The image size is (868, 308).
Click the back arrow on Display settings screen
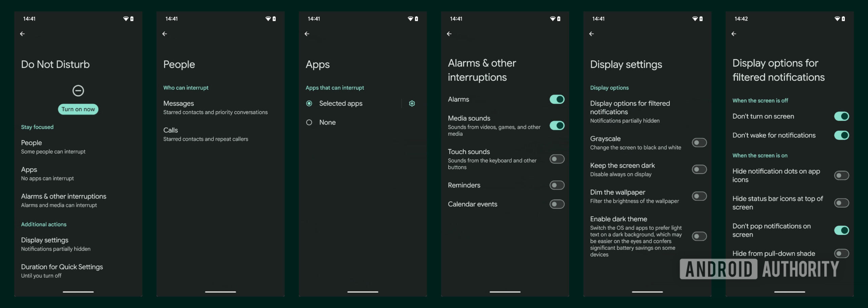click(592, 34)
